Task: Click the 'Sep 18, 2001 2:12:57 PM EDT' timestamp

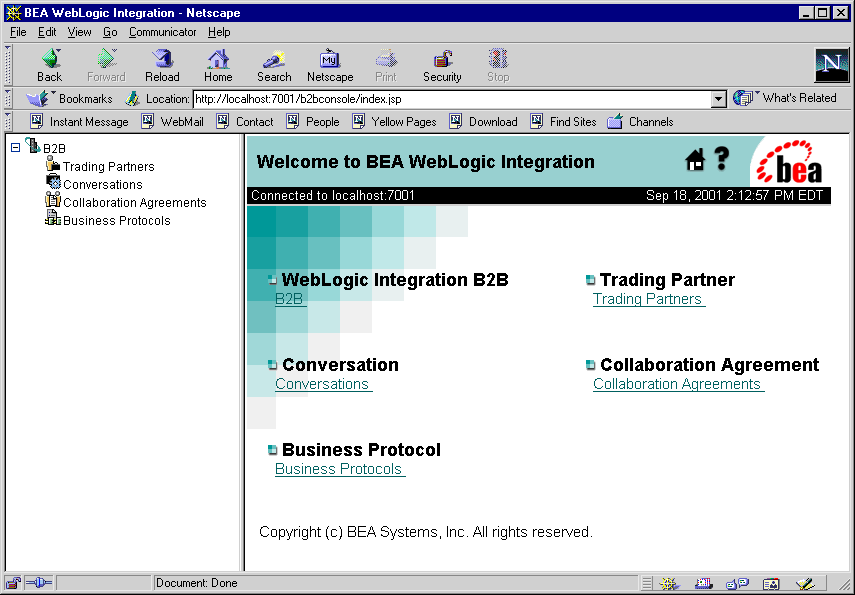Action: pos(734,195)
